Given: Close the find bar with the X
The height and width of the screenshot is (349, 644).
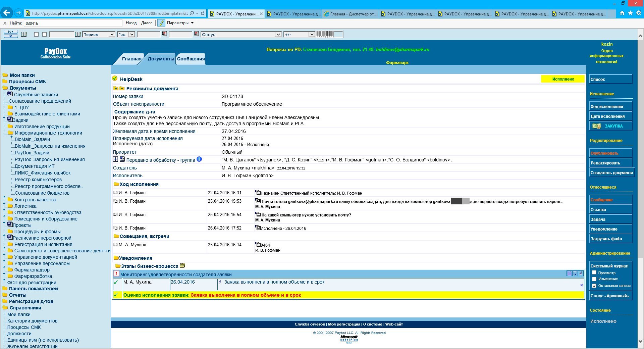Looking at the screenshot, I should click(5, 23).
